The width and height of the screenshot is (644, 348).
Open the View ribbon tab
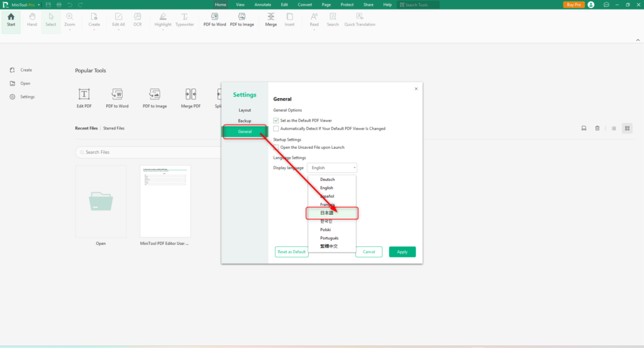coord(240,4)
